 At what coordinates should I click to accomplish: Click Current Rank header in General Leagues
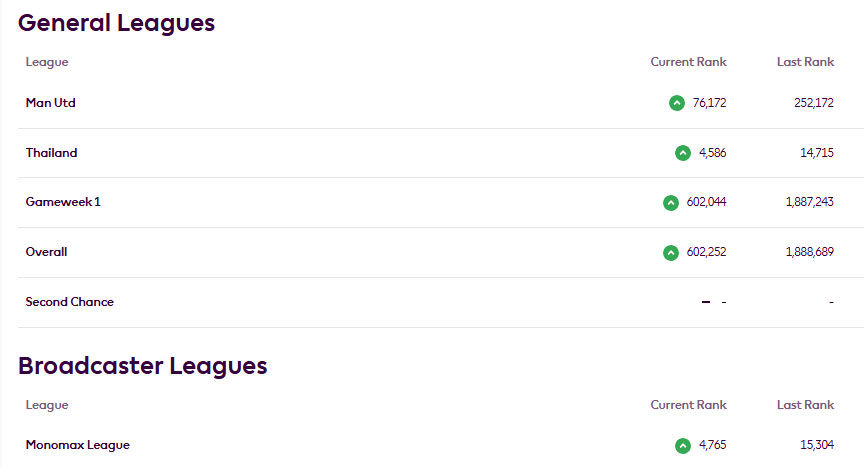[688, 62]
